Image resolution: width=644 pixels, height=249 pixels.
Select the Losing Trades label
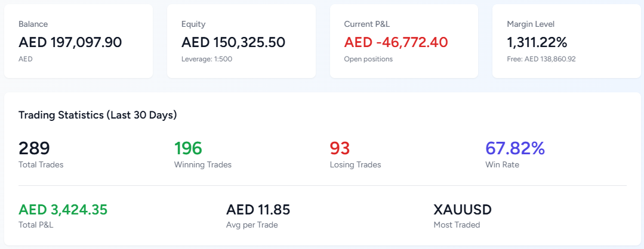tap(355, 164)
